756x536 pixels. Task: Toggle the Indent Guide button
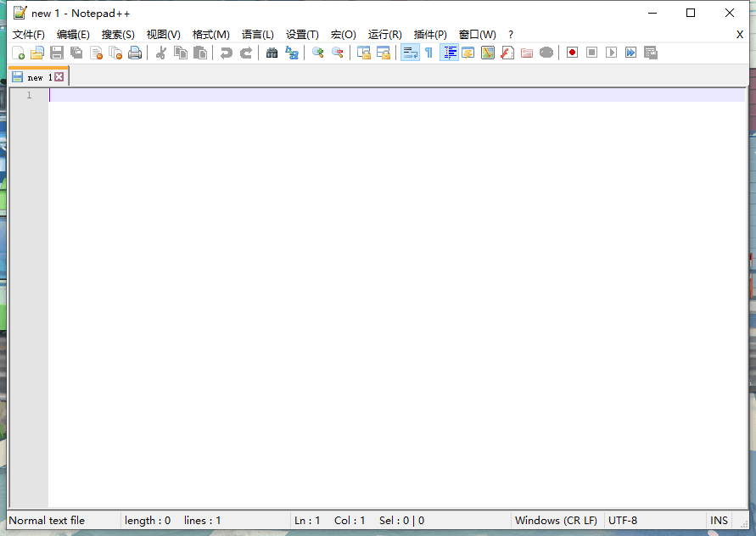[x=449, y=53]
